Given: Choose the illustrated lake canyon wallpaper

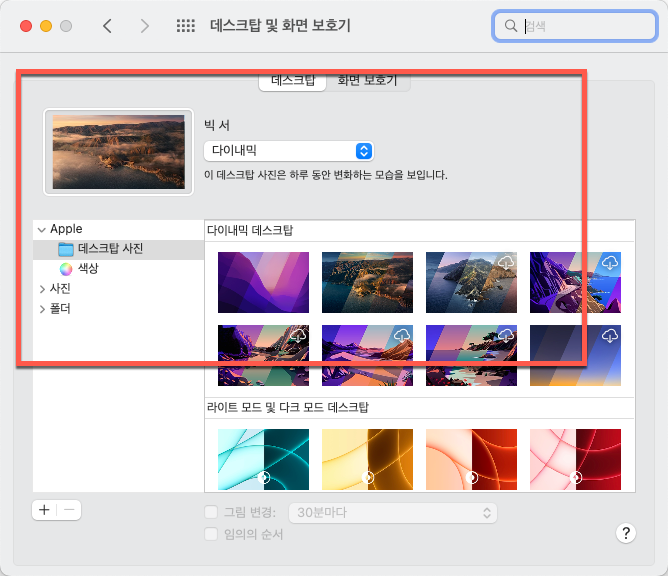Looking at the screenshot, I should [263, 355].
